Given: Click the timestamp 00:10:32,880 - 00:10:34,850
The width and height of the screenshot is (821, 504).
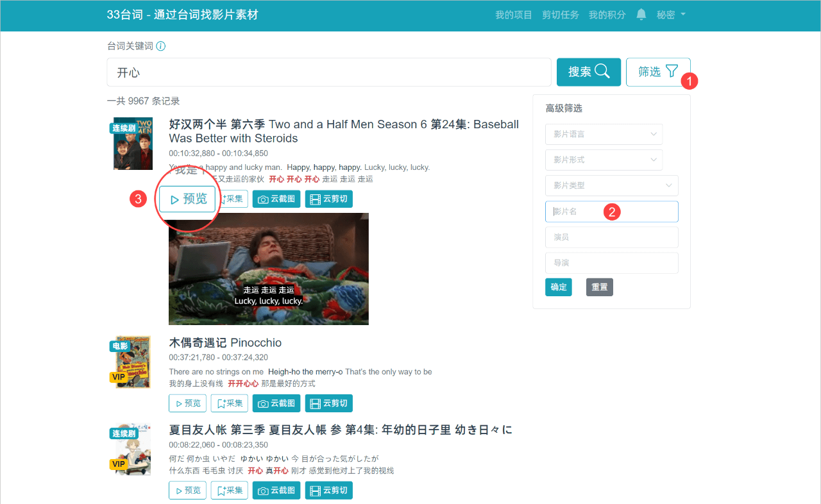Looking at the screenshot, I should pos(219,153).
